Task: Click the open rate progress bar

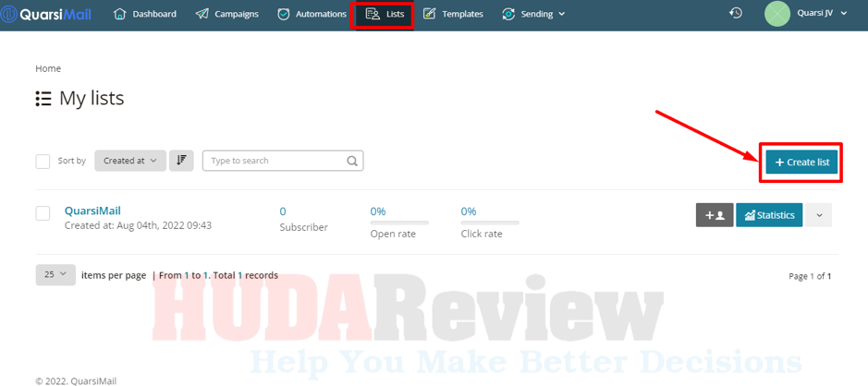Action: pos(399,223)
